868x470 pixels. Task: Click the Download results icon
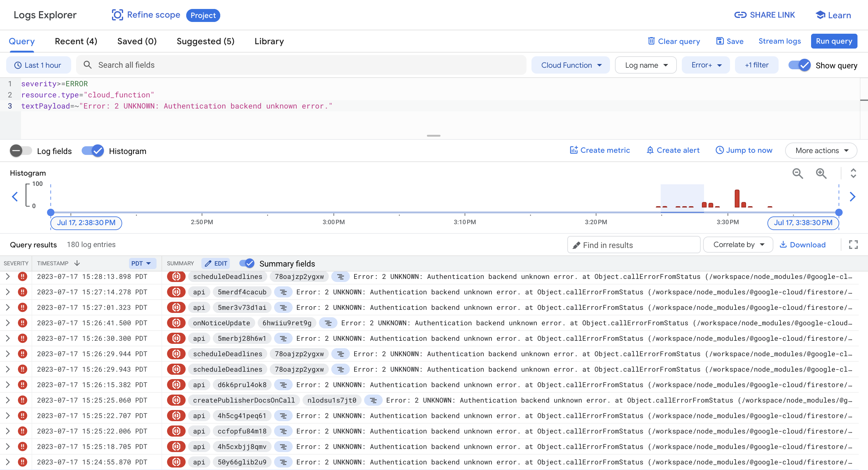(784, 245)
